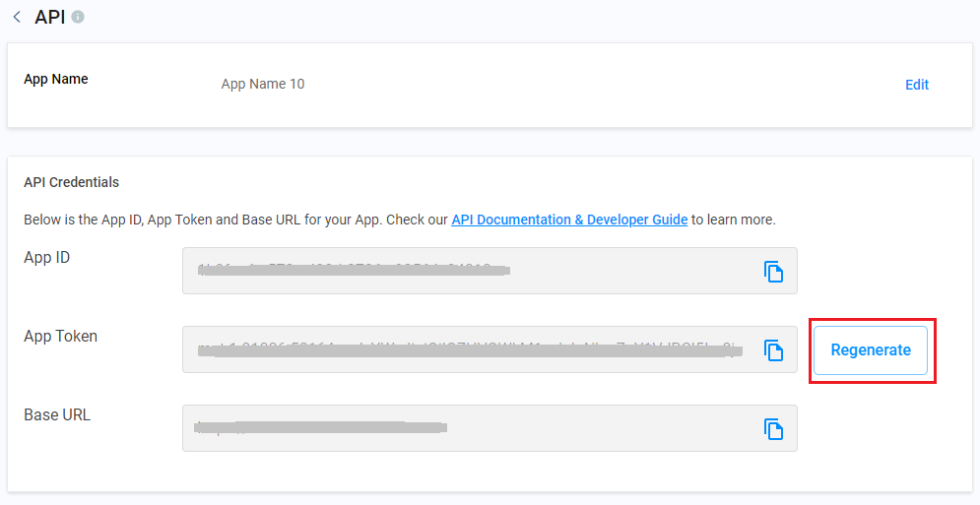Click the API page title
The image size is (980, 505).
[x=49, y=17]
